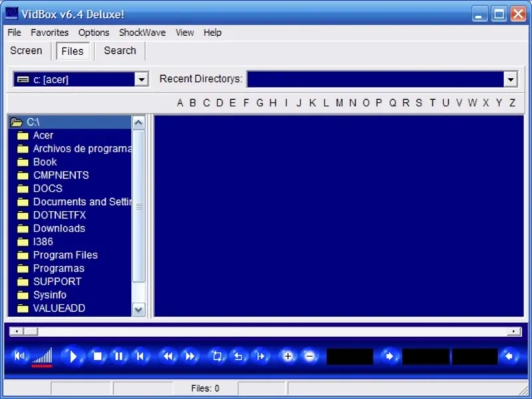Filter files by letter Z

(x=512, y=103)
